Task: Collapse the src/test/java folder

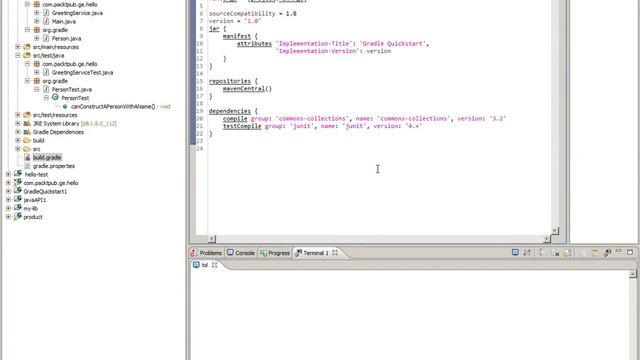Action: (18, 56)
